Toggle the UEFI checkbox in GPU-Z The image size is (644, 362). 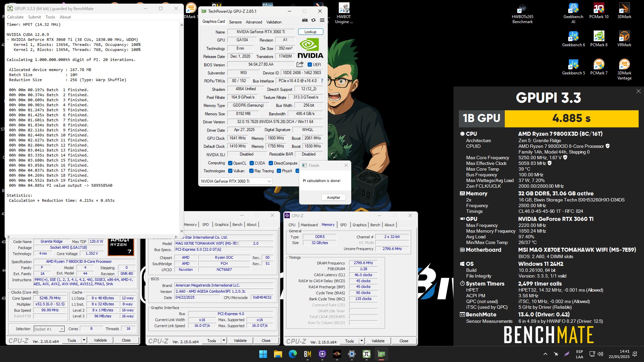coord(310,65)
